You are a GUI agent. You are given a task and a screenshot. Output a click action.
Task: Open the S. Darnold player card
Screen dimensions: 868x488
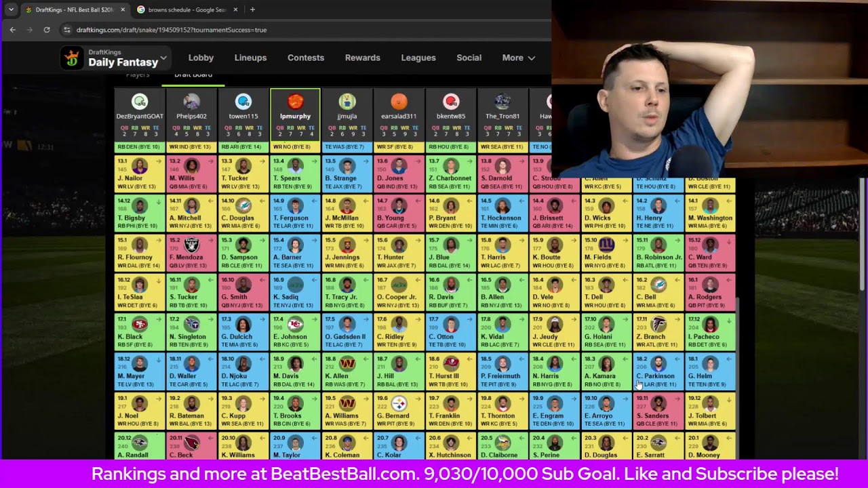[x=502, y=174]
